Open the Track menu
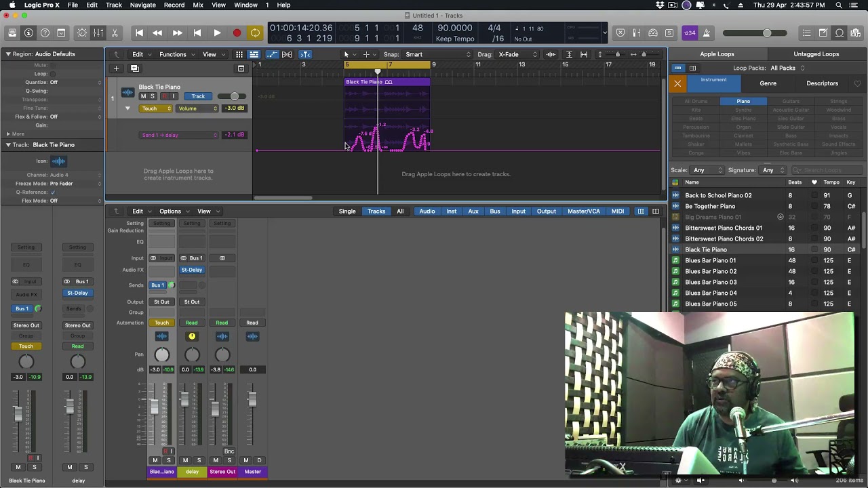 click(114, 5)
